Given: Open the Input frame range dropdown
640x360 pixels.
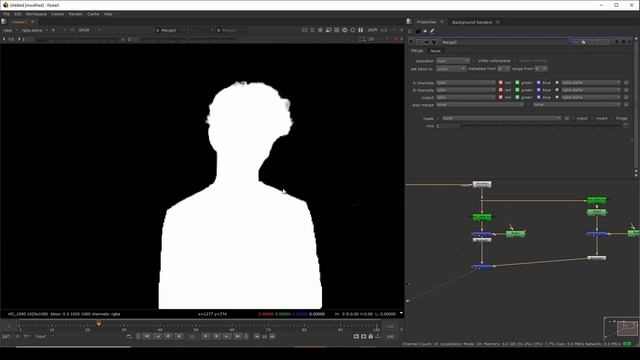Looking at the screenshot, I should (x=44, y=336).
